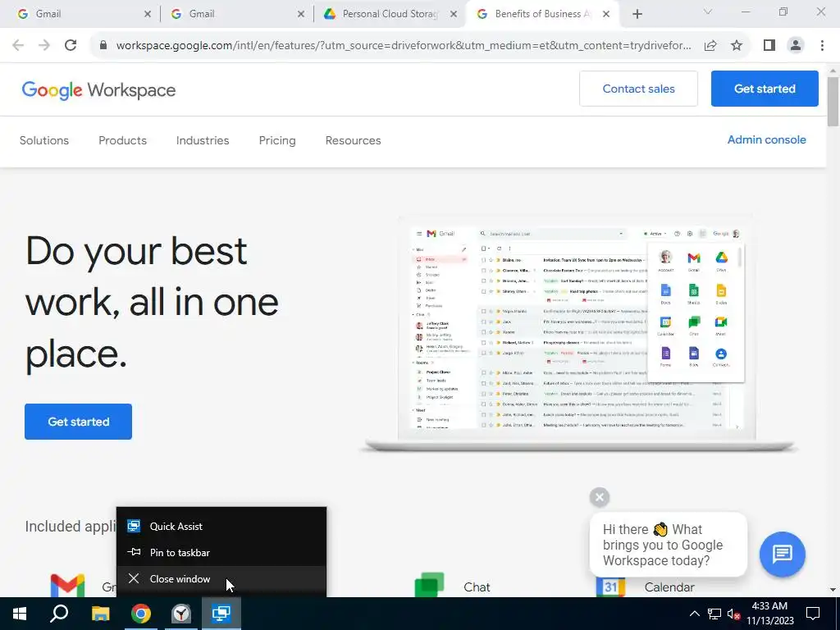Click the Chrome taskbar icon

(141, 614)
